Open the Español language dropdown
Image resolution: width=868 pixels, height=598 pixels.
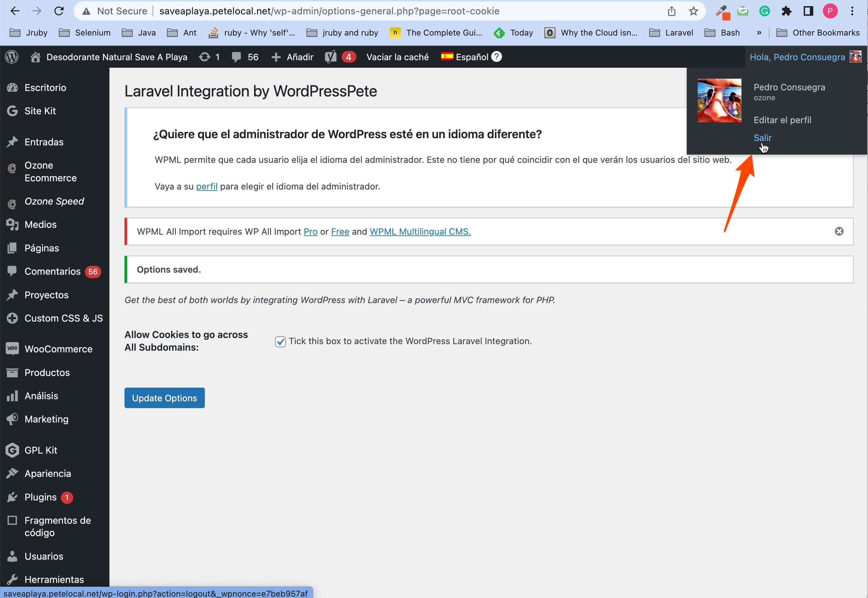click(466, 57)
